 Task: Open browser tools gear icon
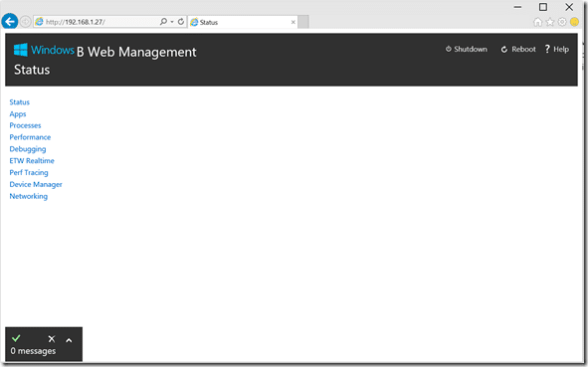562,22
